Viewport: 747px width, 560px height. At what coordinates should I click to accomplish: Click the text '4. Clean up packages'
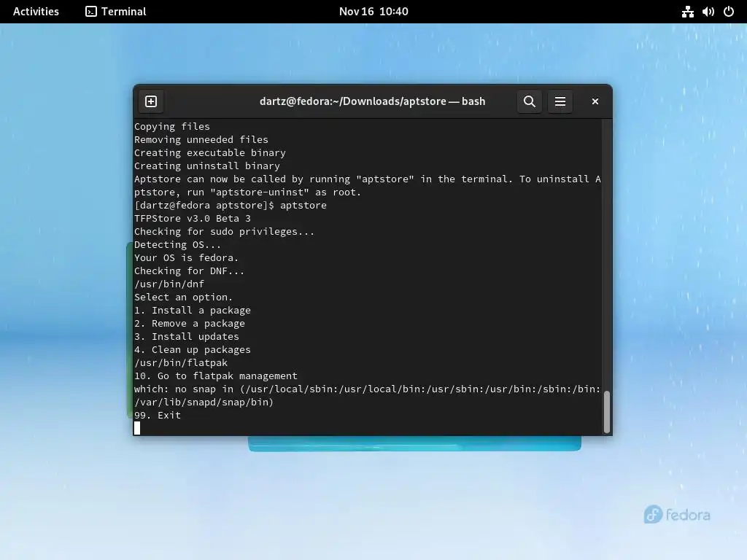(193, 349)
